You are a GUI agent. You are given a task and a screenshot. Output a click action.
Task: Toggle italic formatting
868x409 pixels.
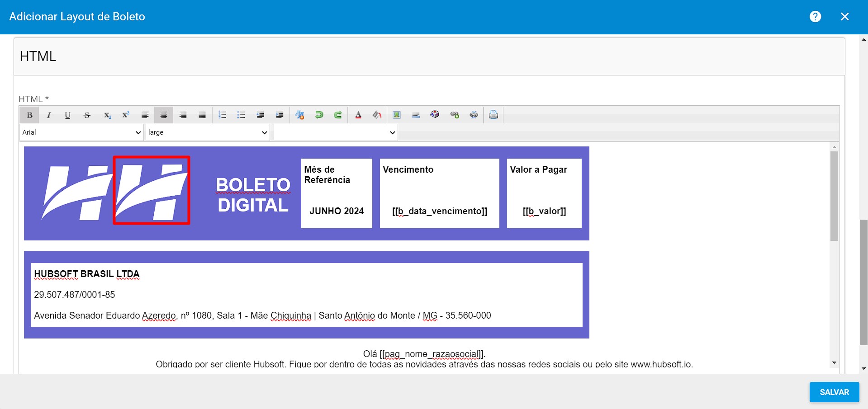tap(49, 115)
